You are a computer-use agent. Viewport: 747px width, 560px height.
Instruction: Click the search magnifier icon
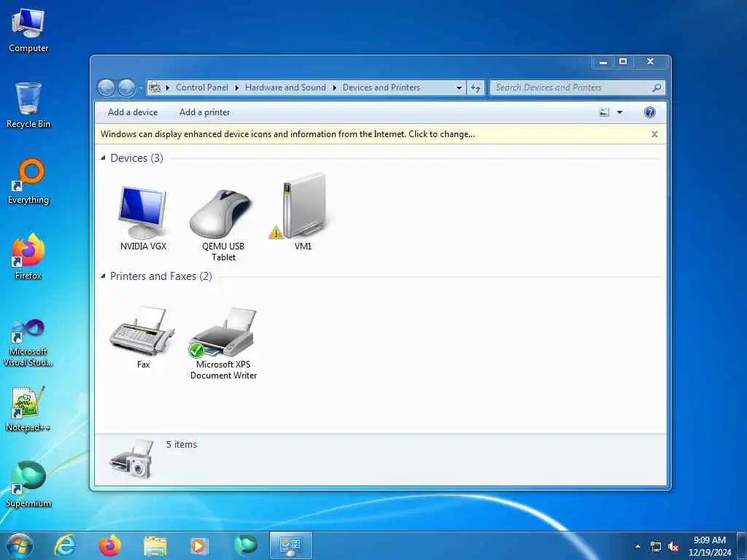657,87
